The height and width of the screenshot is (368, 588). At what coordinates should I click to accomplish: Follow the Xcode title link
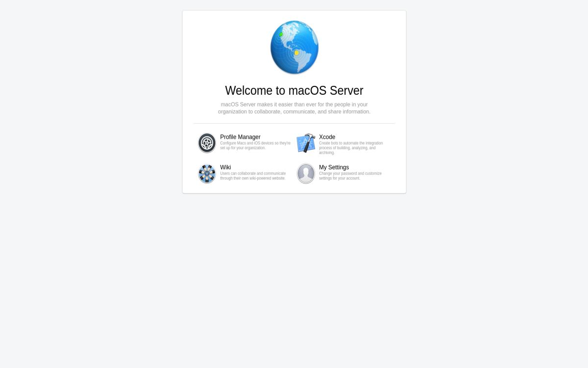[327, 137]
